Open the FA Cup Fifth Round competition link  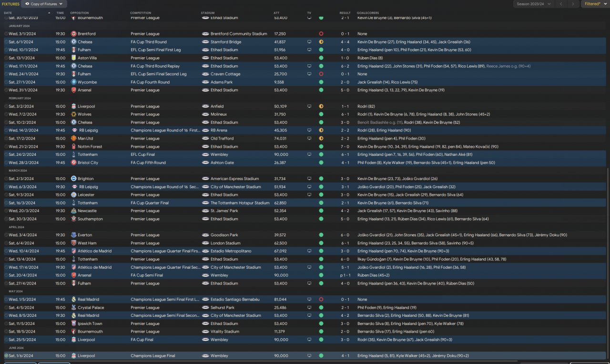[x=148, y=162]
